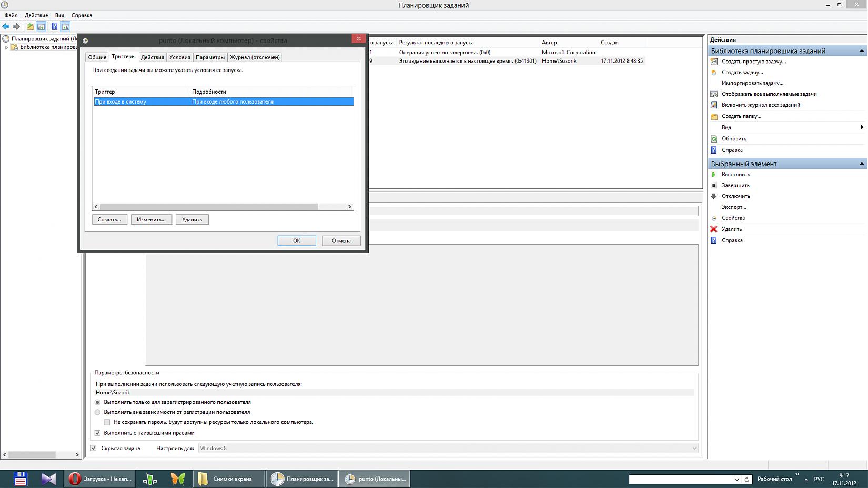The width and height of the screenshot is (868, 488).
Task: Click the taskbar address input field
Action: (x=681, y=480)
